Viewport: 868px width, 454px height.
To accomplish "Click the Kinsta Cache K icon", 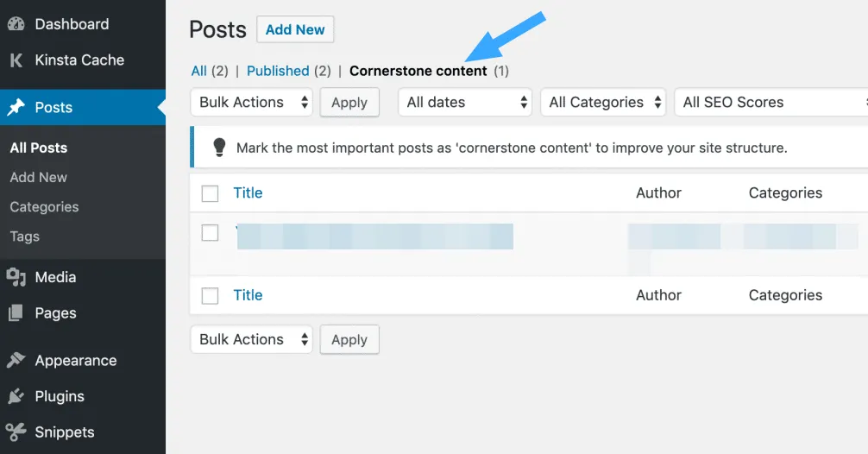I will coord(16,60).
